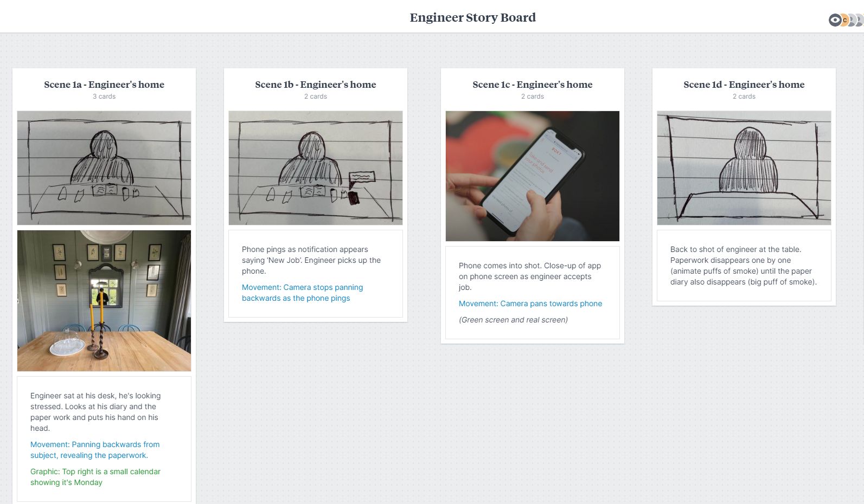Viewport: 864px width, 504px height.
Task: Click the Engineer Story Board title
Action: point(472,17)
